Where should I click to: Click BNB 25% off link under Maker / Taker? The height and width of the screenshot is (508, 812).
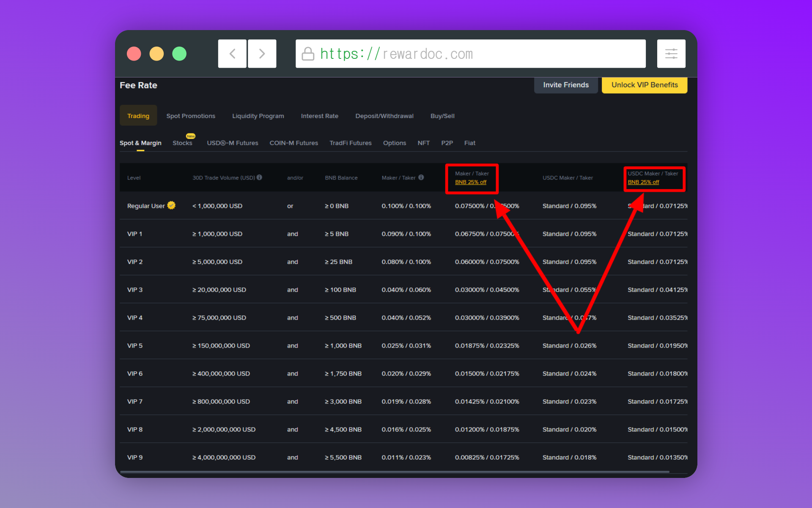point(471,182)
